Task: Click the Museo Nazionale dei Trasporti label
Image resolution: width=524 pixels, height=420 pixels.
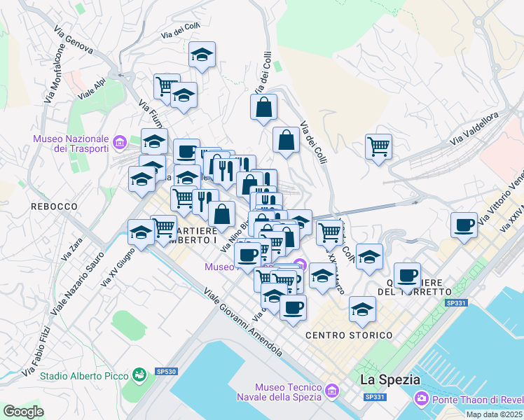Action: [x=71, y=143]
